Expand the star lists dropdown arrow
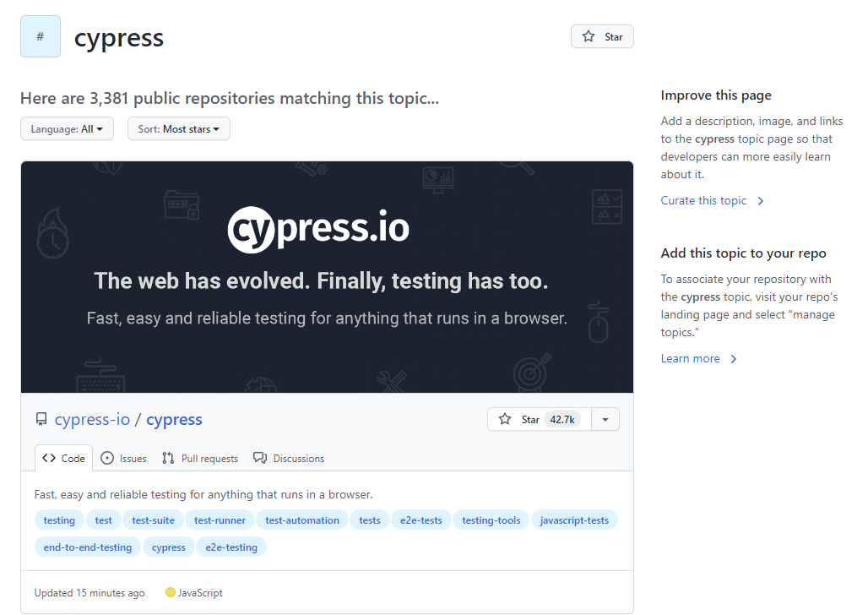Screen dimensions: 868x615 point(605,419)
